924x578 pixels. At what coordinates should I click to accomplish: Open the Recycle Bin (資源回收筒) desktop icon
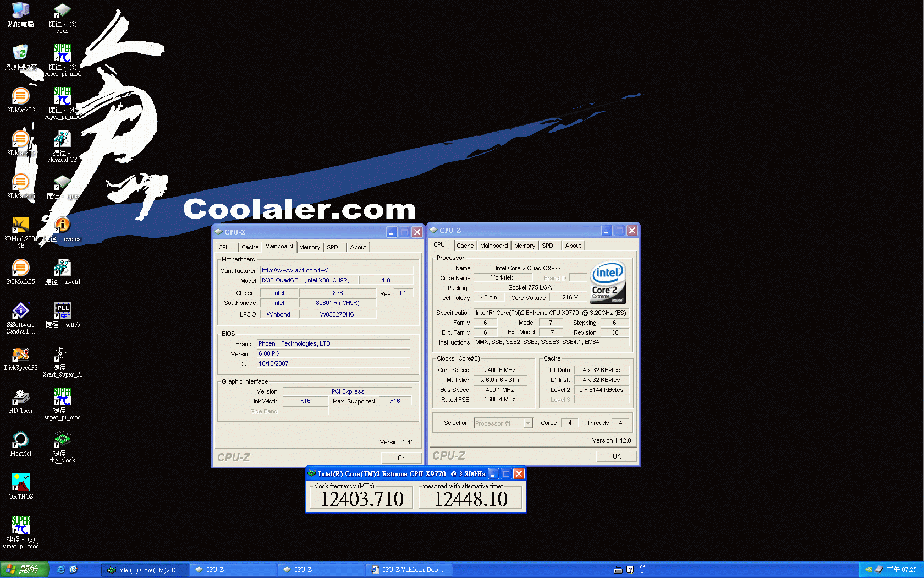tap(20, 58)
